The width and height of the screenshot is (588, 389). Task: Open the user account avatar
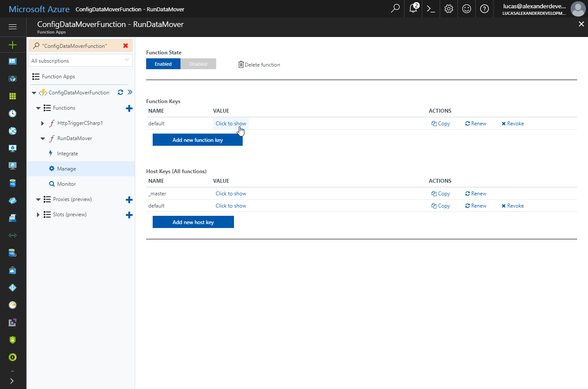click(x=578, y=9)
